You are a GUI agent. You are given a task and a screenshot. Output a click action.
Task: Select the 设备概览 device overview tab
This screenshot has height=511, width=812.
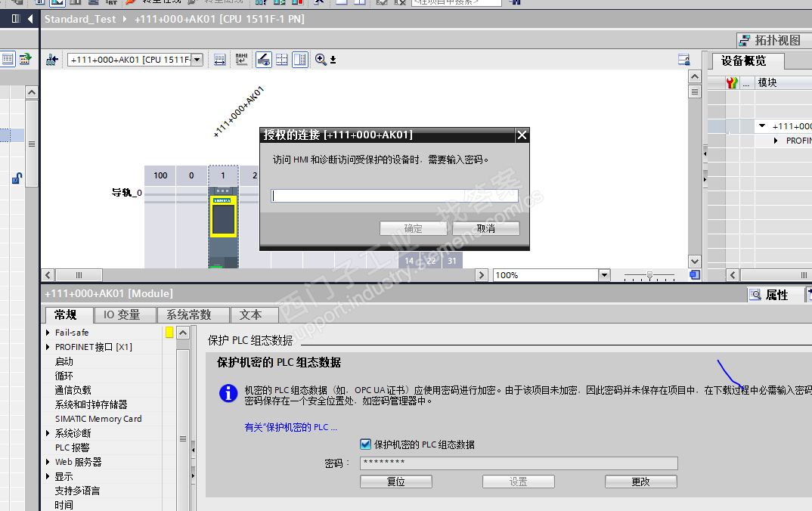click(748, 61)
